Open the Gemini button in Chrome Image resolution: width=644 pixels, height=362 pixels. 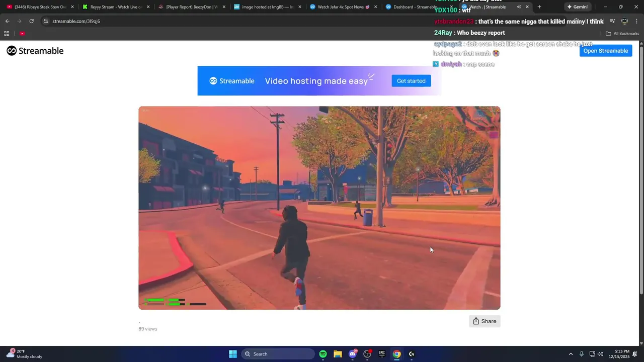point(577,7)
